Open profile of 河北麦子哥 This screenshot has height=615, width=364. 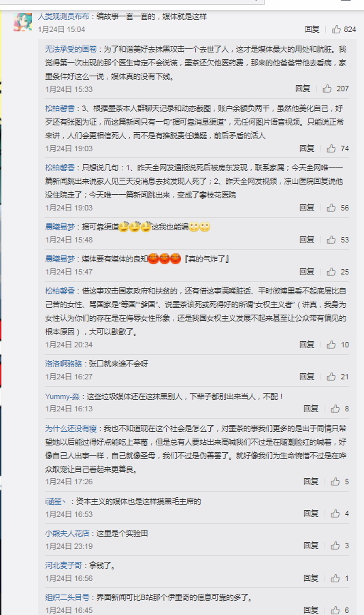[63, 565]
